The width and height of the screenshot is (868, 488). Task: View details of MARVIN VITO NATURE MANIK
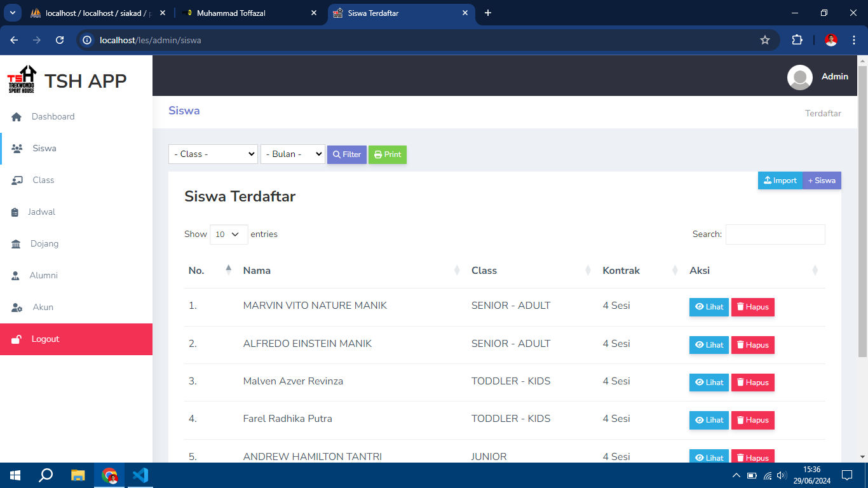[x=709, y=307]
